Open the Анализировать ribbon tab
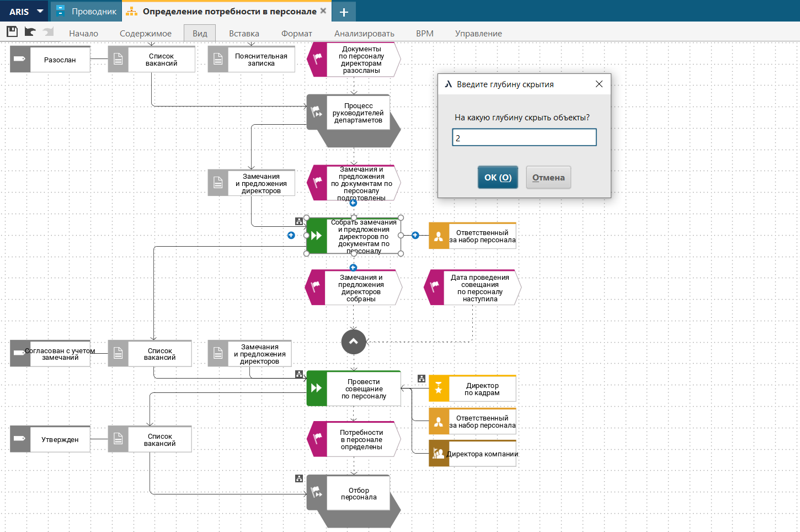The height and width of the screenshot is (532, 800). [x=364, y=33]
